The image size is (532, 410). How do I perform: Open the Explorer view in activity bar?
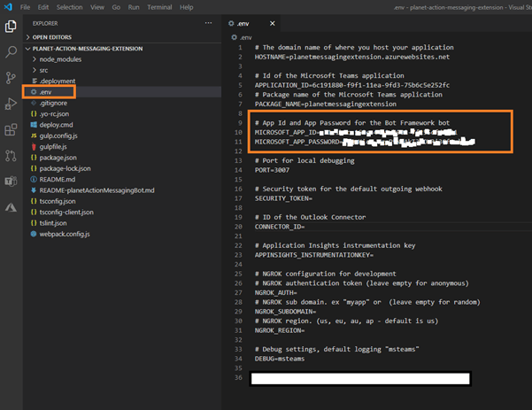point(11,27)
